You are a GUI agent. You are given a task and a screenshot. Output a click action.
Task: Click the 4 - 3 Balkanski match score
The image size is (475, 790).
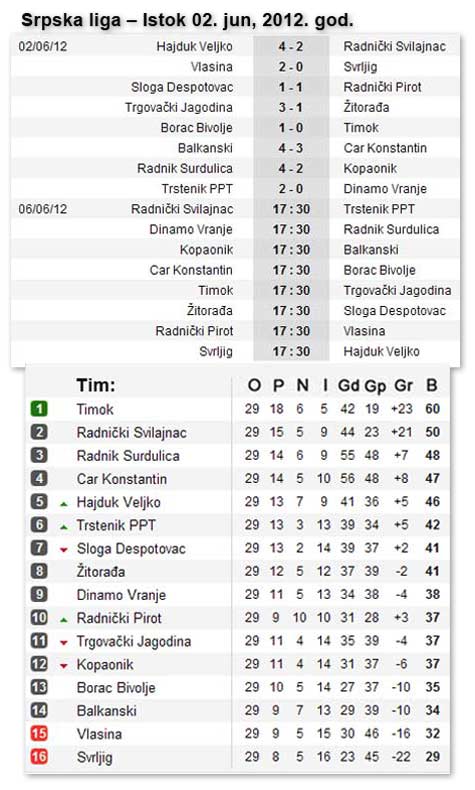[x=291, y=148]
